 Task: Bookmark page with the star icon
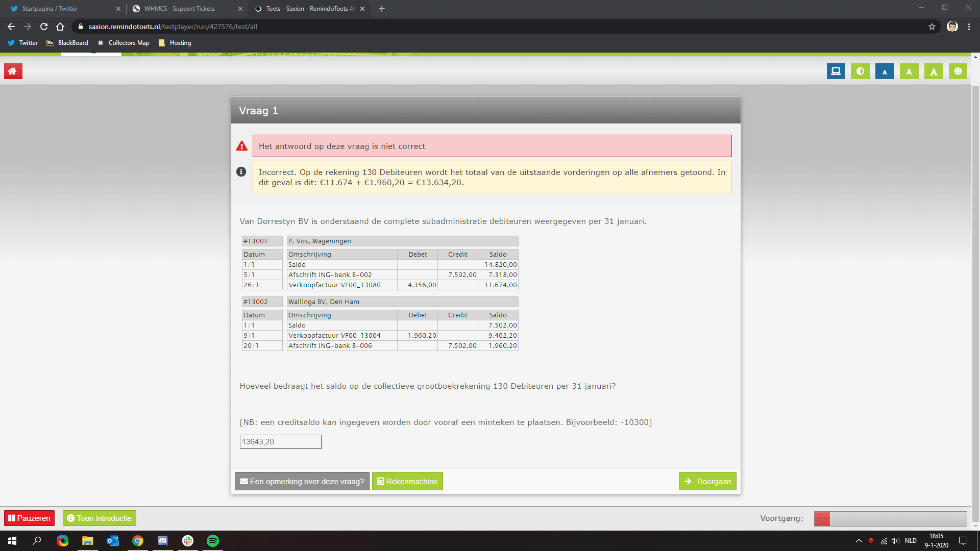tap(932, 27)
